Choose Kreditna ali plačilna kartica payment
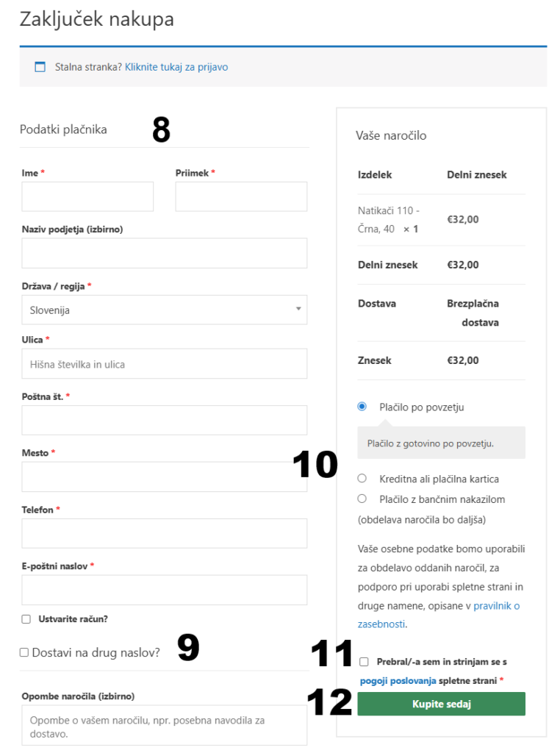 [x=362, y=479]
